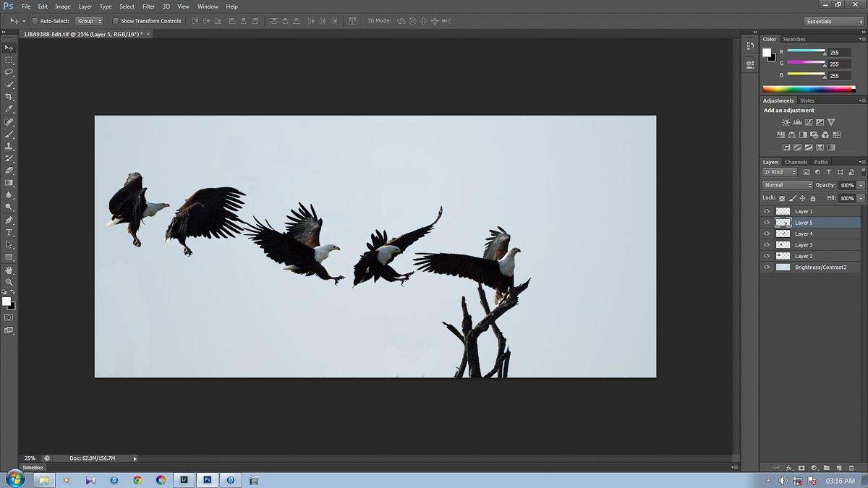868x488 pixels.
Task: Select the Layer 3 thumbnail
Action: click(x=783, y=245)
